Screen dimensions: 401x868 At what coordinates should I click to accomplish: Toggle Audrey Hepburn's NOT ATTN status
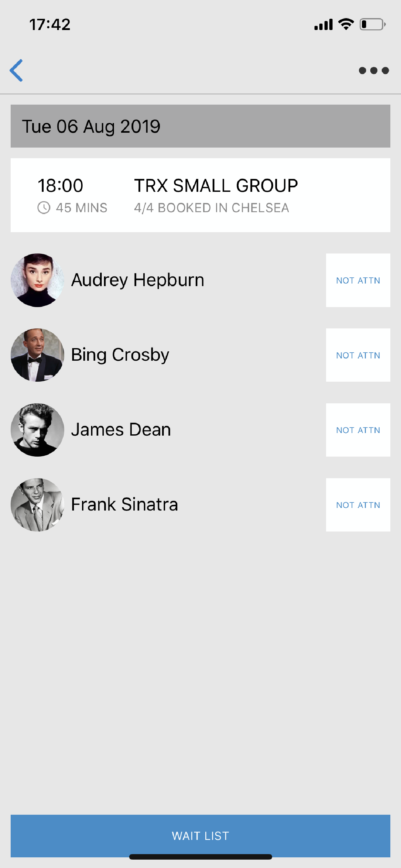click(x=358, y=280)
